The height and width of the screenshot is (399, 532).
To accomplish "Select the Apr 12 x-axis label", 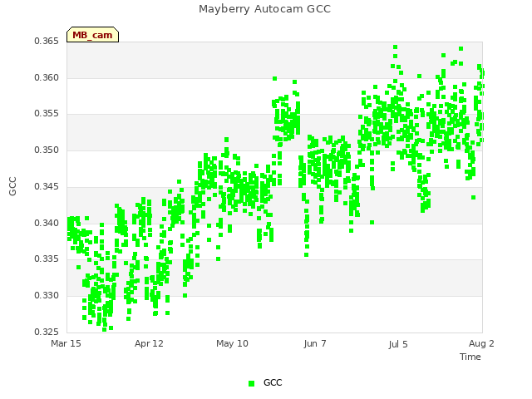I will coord(149,343).
